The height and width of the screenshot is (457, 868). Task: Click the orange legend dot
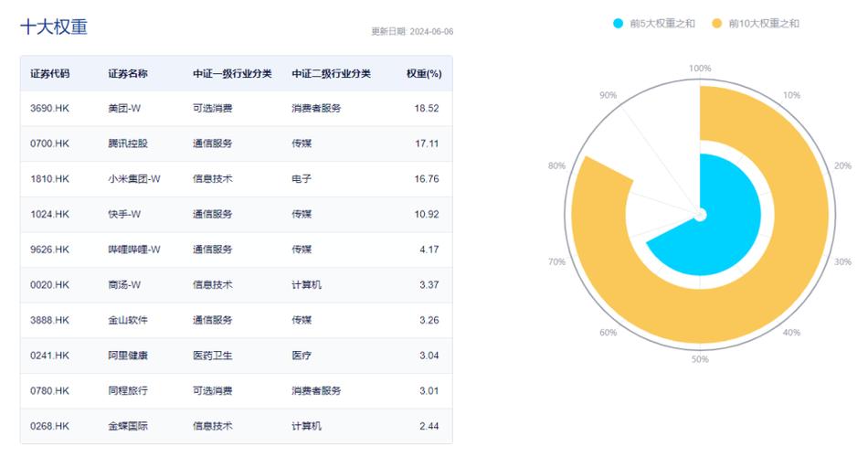[717, 23]
